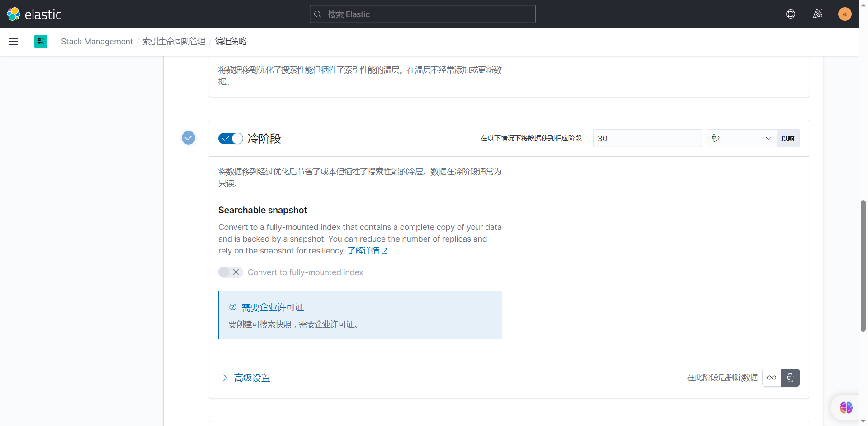Open the help menu lifebuoy icon

click(x=791, y=14)
